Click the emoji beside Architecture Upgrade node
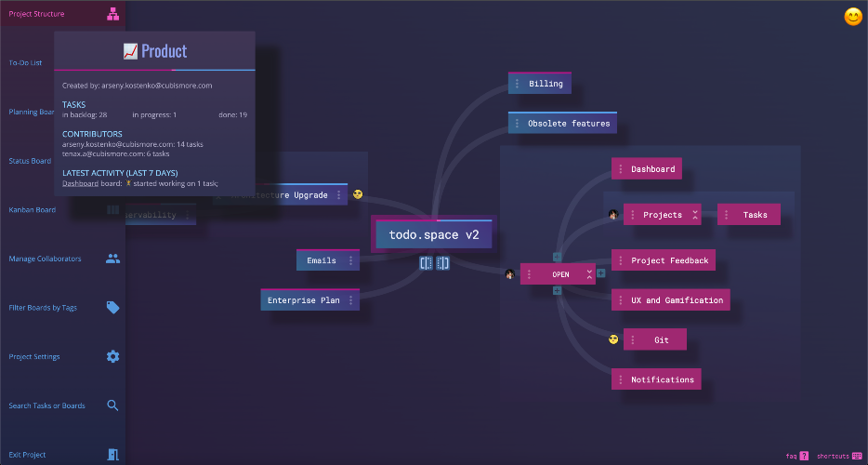Screen dimensions: 868x465 pyautogui.click(x=358, y=194)
